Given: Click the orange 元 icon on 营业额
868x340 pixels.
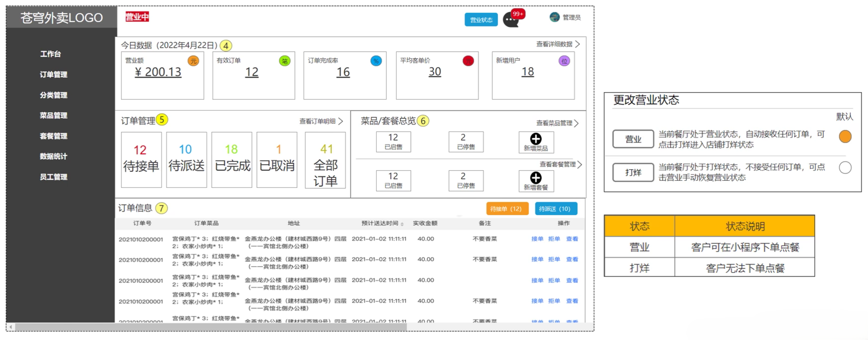Looking at the screenshot, I should coord(193,61).
